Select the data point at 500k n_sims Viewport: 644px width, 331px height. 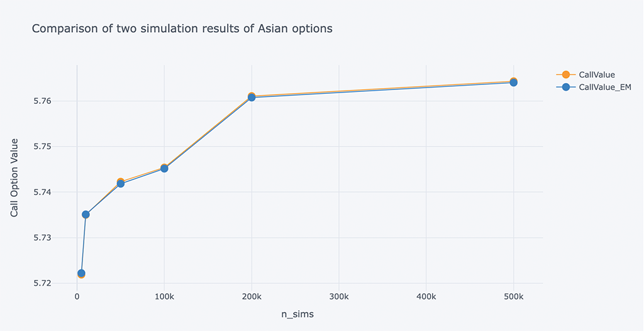pos(513,82)
